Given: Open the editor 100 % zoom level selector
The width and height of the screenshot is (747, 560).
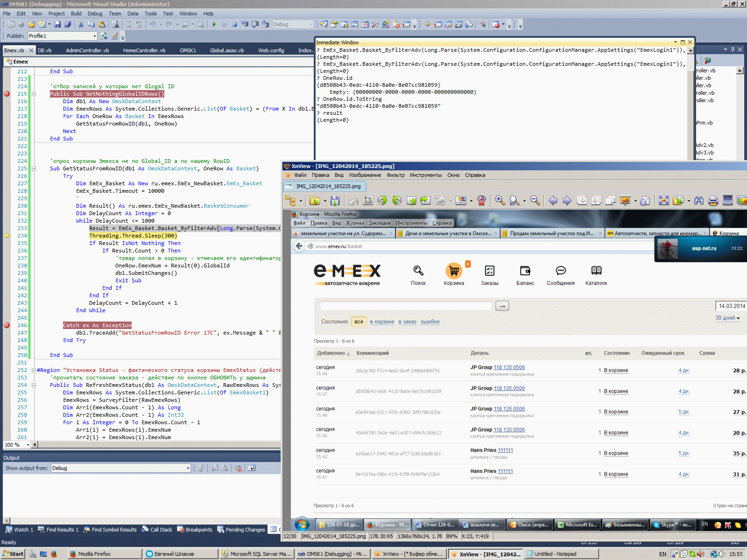Looking at the screenshot, I should click(x=28, y=445).
